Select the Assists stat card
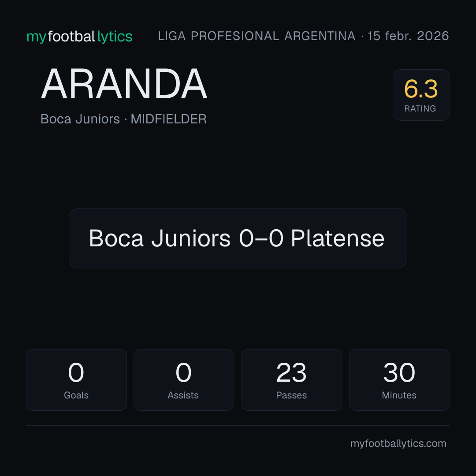The height and width of the screenshot is (476, 476). click(184, 380)
